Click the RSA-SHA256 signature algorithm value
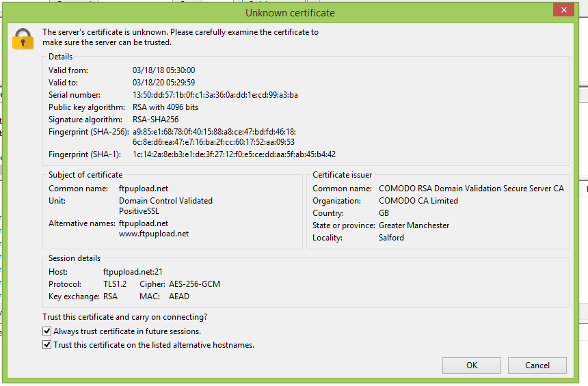588x386 pixels. tap(155, 120)
